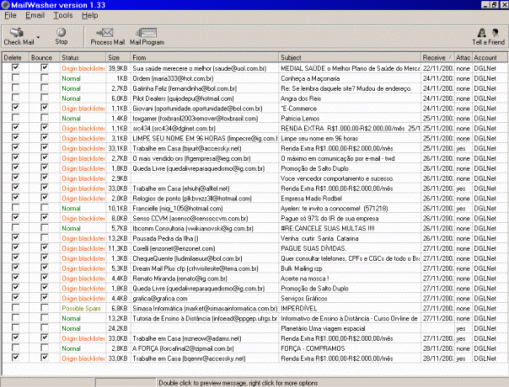
Task: Select sender Dream Mail Plus cfp row
Action: tap(195, 268)
